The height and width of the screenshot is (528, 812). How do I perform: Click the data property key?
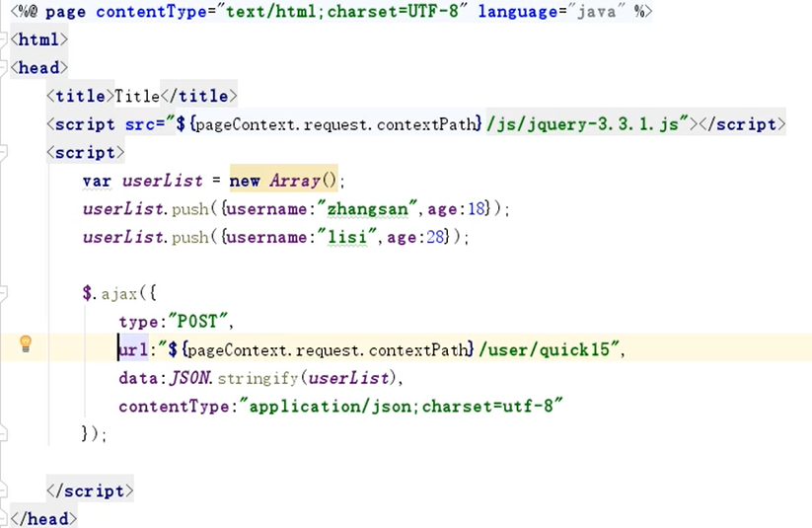tap(138, 378)
